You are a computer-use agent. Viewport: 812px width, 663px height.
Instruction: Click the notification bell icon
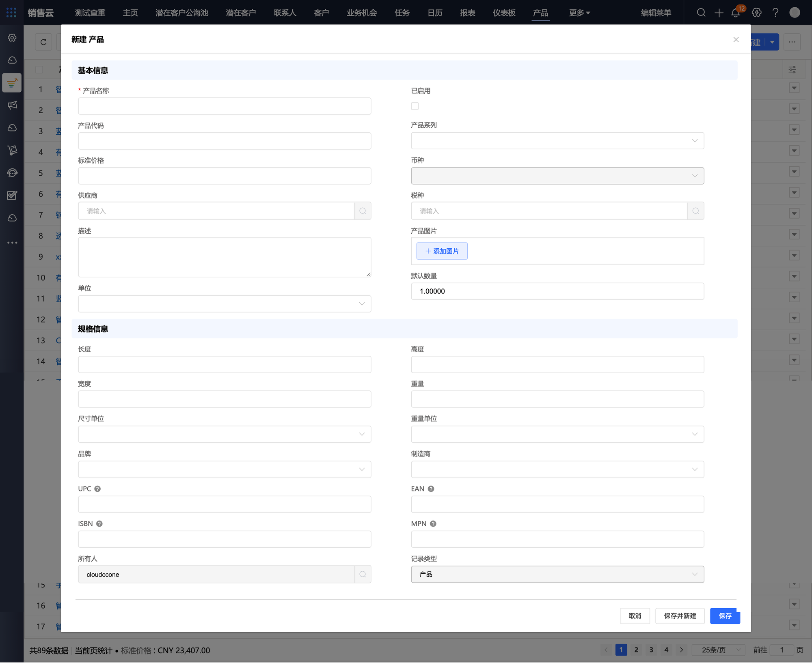click(736, 13)
